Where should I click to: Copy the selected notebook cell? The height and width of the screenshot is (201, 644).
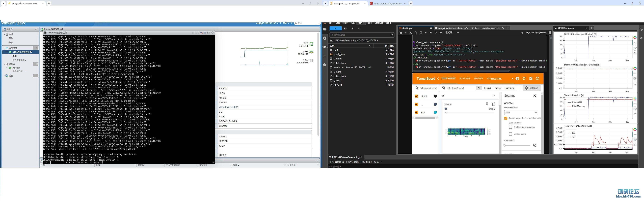(x=416, y=33)
